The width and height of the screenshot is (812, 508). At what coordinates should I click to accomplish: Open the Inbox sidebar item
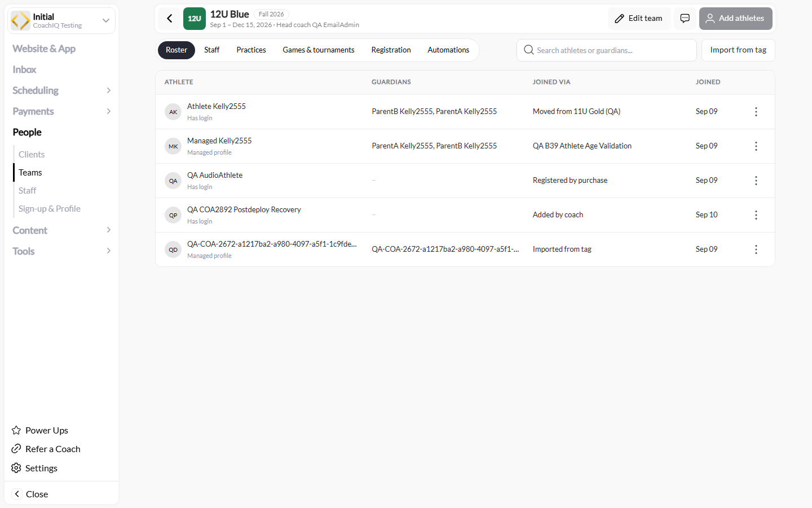click(x=24, y=69)
